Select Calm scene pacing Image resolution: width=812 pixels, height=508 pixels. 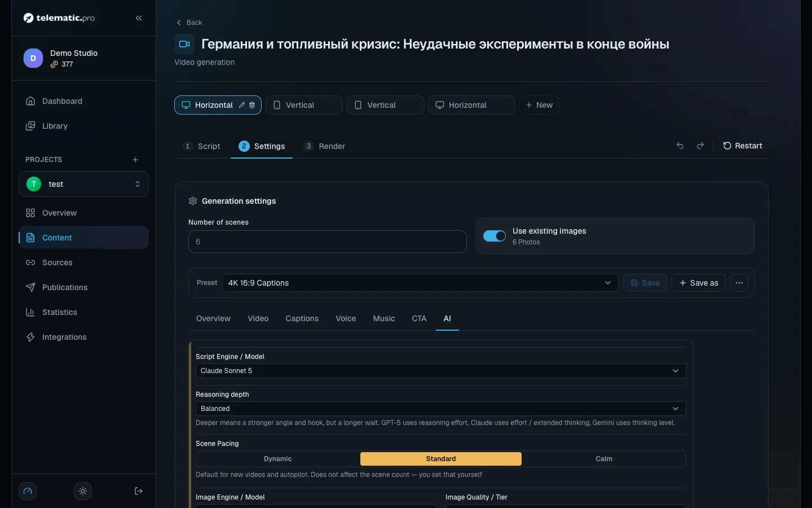pos(604,459)
